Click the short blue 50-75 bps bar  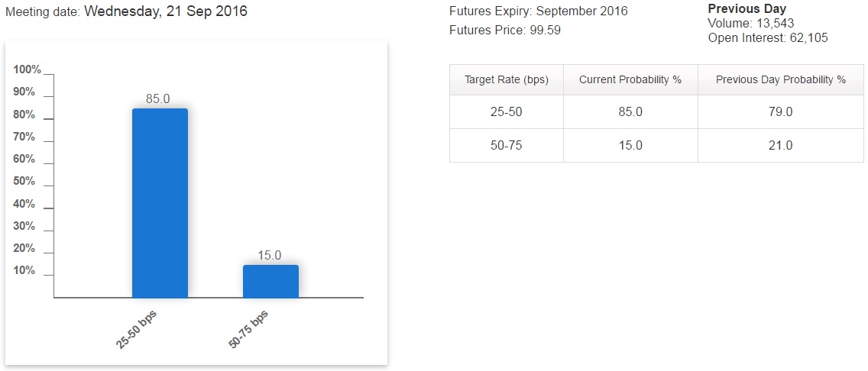point(270,281)
